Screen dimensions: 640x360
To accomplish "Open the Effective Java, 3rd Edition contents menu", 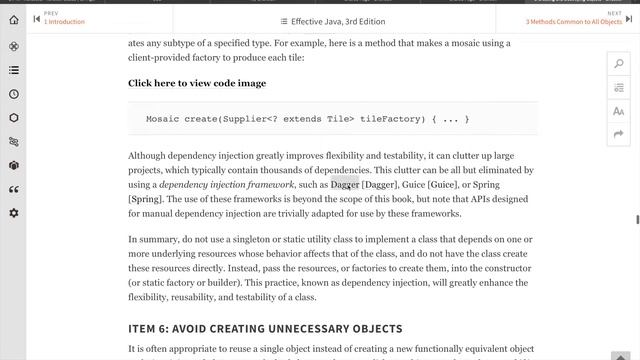I will pyautogui.click(x=333, y=21).
